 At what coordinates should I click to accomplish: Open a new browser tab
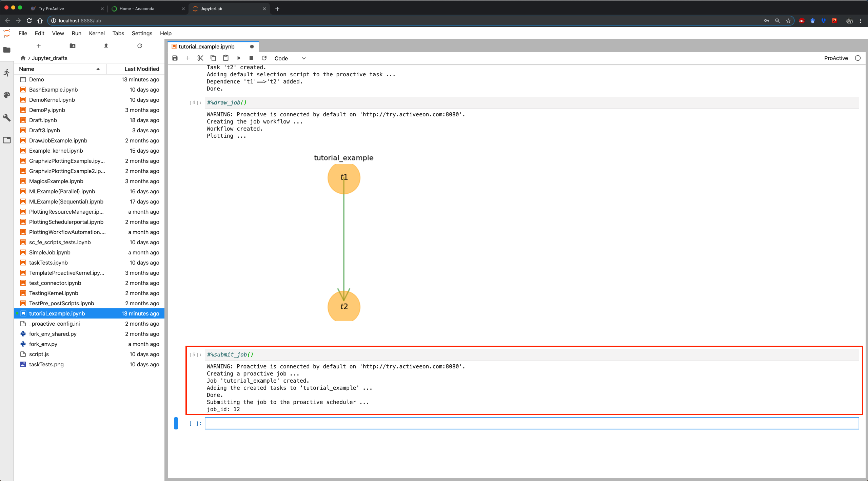click(x=277, y=8)
